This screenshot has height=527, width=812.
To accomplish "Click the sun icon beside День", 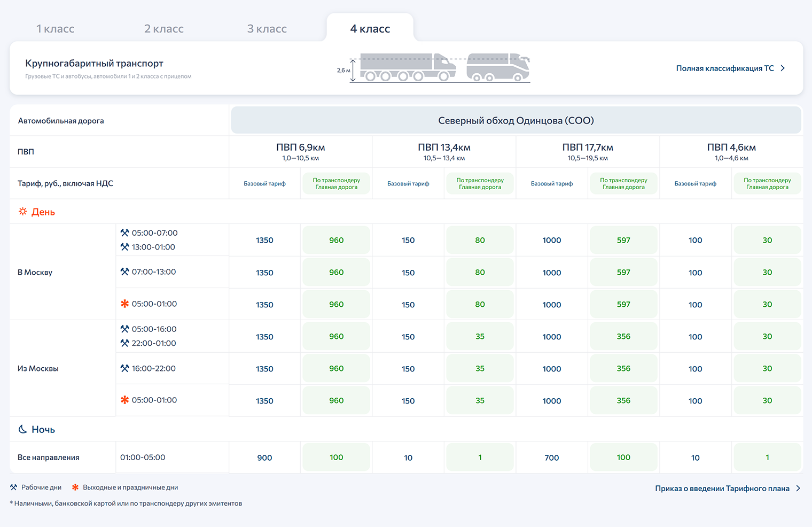I will click(22, 212).
